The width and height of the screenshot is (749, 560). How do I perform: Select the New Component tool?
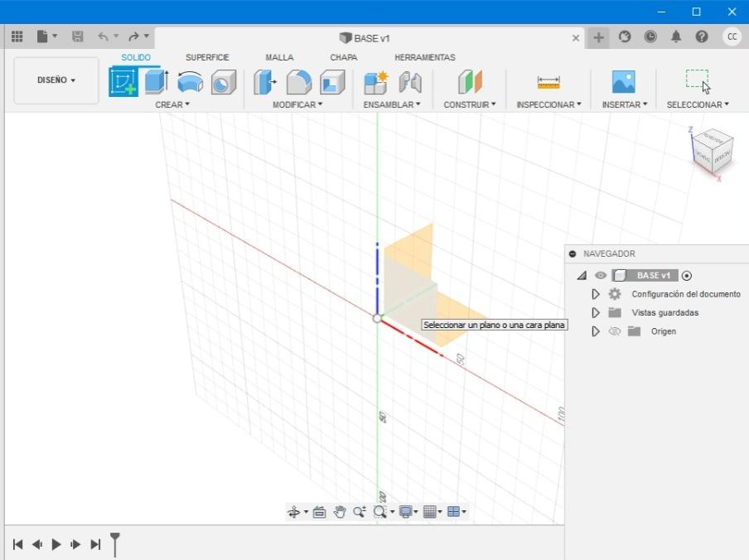coord(376,82)
